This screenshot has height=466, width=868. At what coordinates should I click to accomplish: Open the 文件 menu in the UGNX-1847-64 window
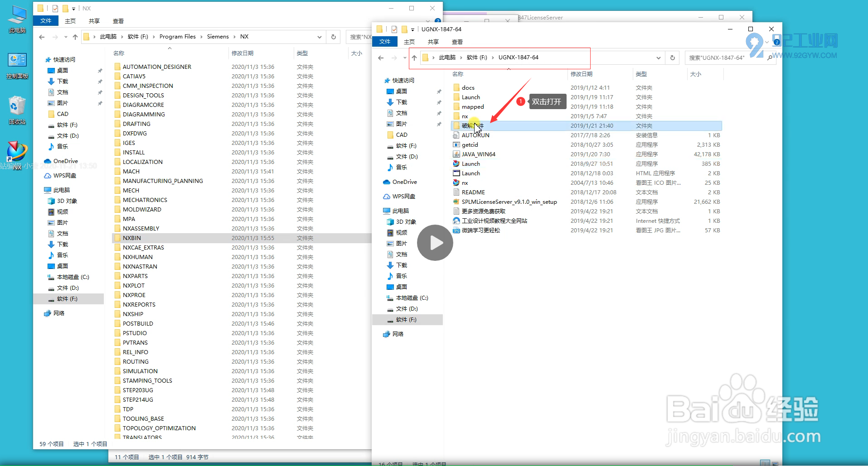[385, 42]
